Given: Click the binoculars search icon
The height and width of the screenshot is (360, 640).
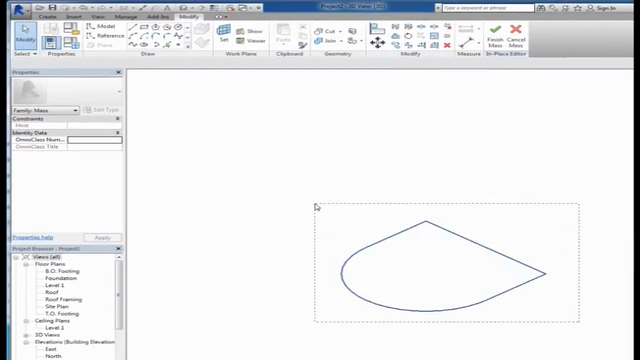Looking at the screenshot, I should tap(541, 8).
